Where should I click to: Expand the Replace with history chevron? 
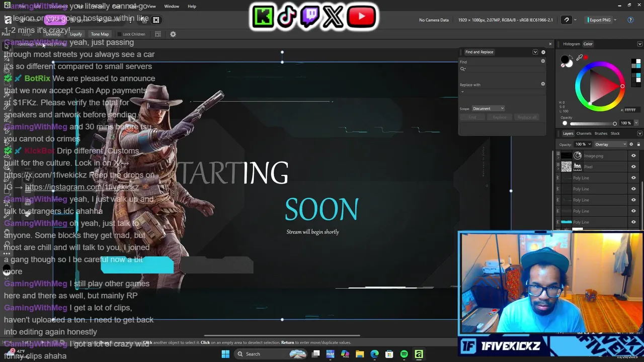click(x=462, y=92)
